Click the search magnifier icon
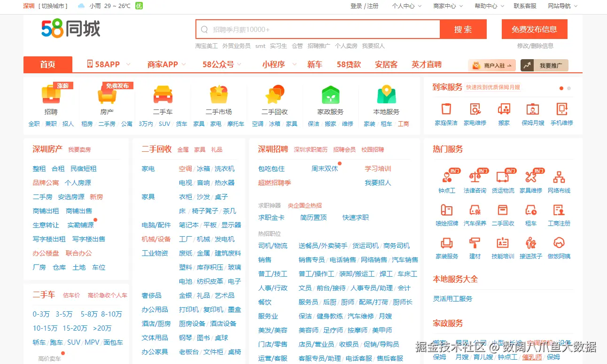Screen dimensions: 607x364 [204, 30]
